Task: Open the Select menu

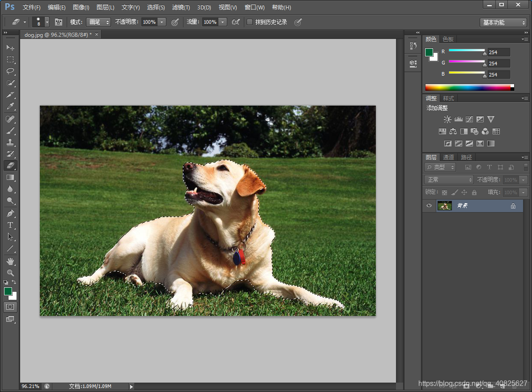Action: (x=156, y=8)
